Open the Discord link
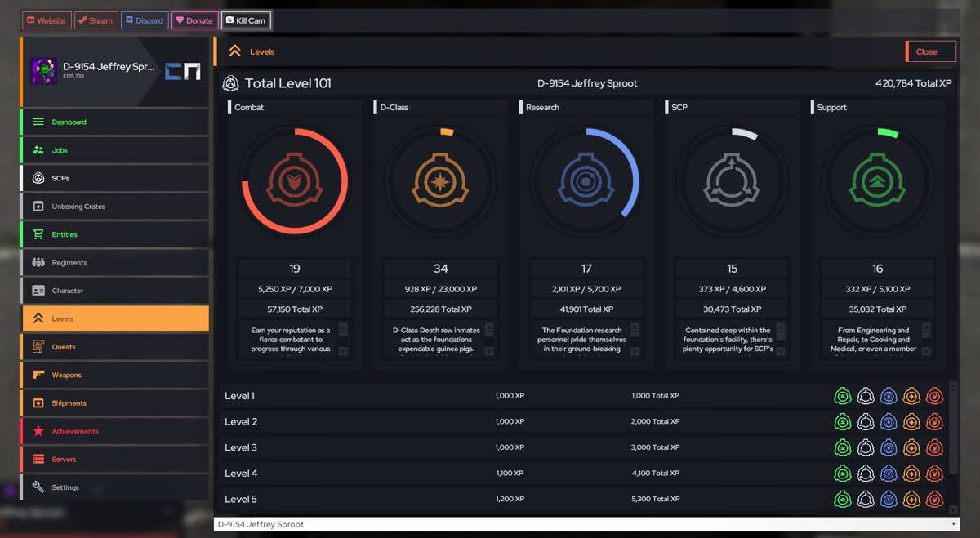980x538 pixels. click(145, 20)
